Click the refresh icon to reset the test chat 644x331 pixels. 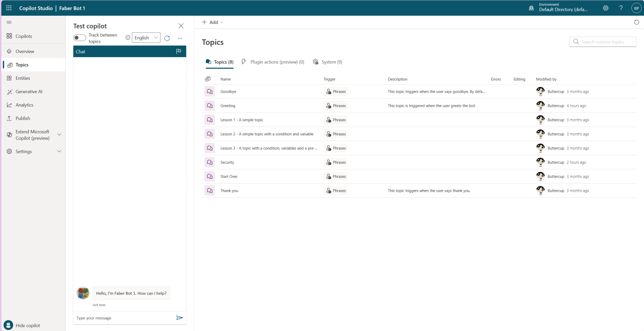click(x=167, y=38)
